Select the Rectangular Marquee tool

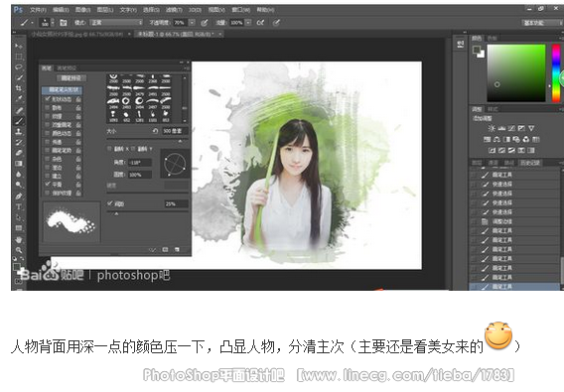click(x=18, y=57)
